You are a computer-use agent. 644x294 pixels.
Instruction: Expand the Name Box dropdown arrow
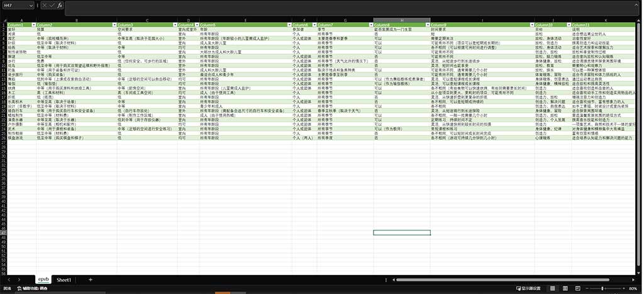point(31,5)
